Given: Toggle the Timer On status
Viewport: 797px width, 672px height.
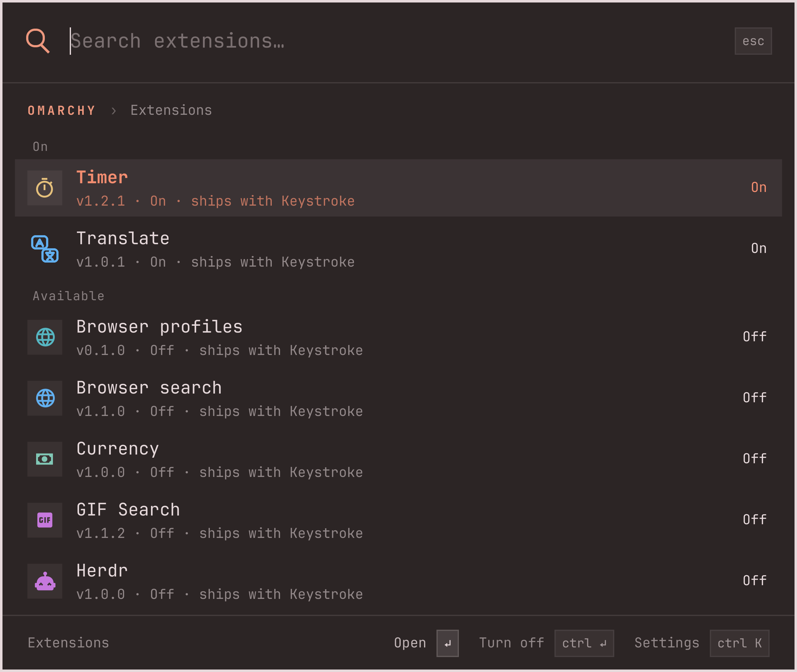Looking at the screenshot, I should click(x=758, y=187).
